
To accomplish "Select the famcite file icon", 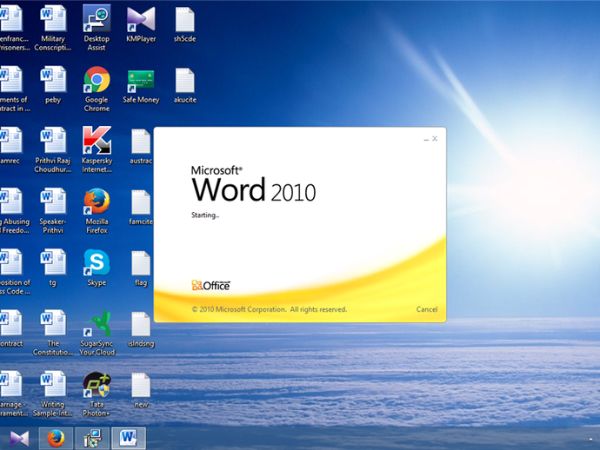I will (x=141, y=207).
